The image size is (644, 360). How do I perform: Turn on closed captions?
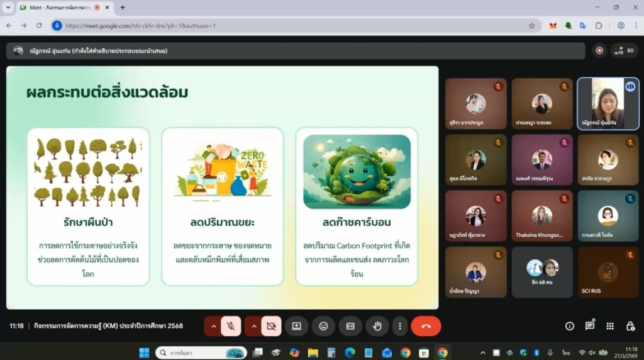[x=350, y=326]
